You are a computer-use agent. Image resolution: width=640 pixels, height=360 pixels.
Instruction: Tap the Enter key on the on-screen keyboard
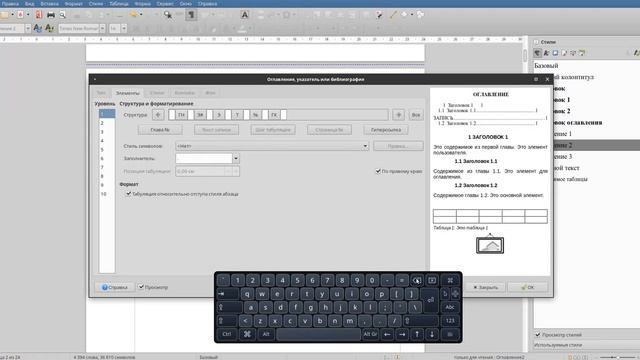point(431,300)
